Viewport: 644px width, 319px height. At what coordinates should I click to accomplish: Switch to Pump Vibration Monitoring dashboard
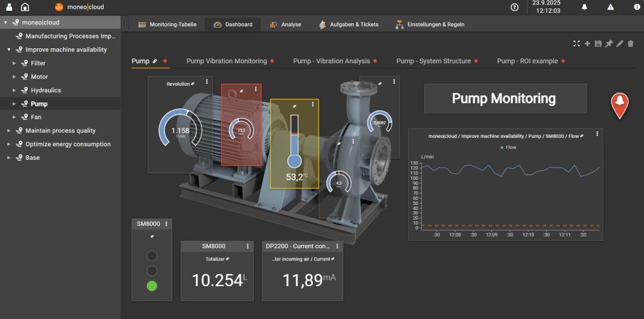click(227, 61)
